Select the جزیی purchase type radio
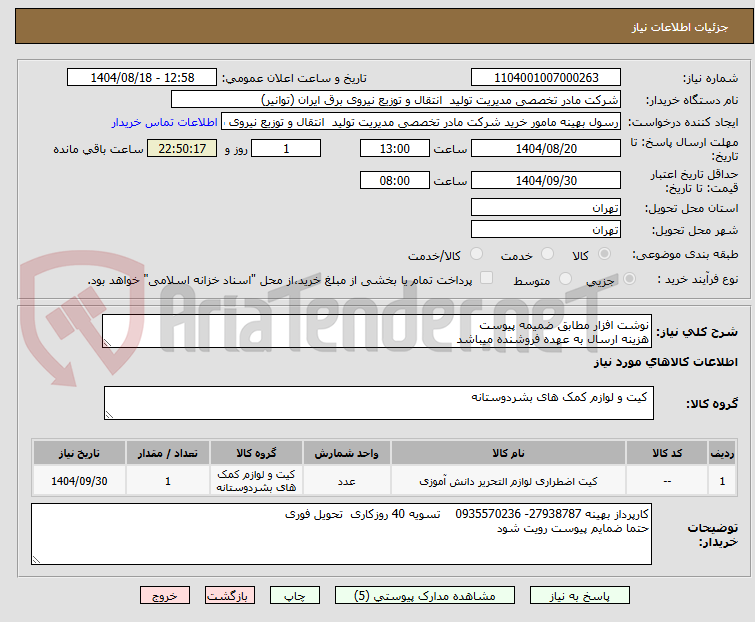Viewport: 755px width, 622px height. [629, 279]
